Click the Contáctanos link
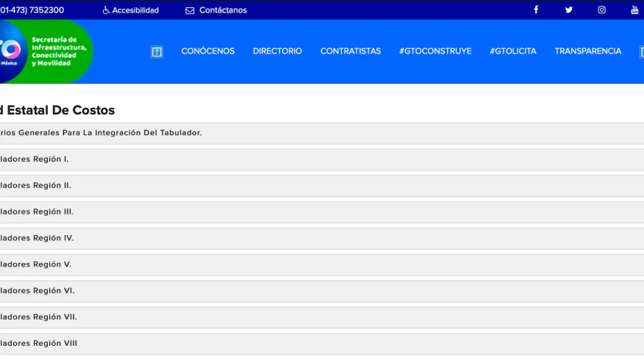Image resolution: width=644 pixels, height=362 pixels. (223, 10)
